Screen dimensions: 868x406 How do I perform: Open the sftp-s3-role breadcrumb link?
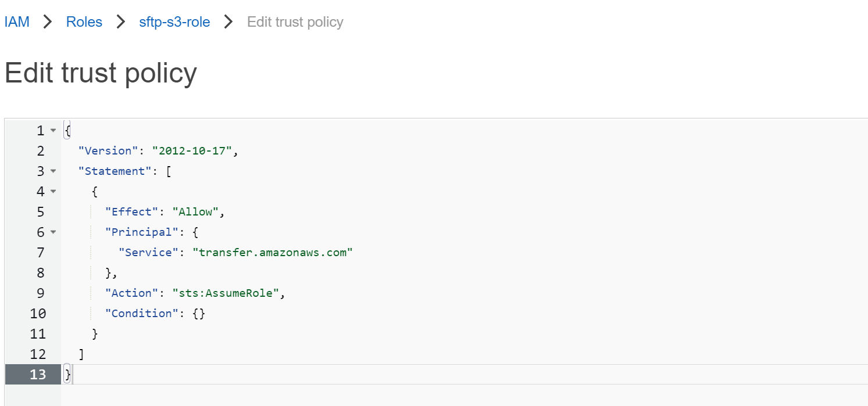174,22
